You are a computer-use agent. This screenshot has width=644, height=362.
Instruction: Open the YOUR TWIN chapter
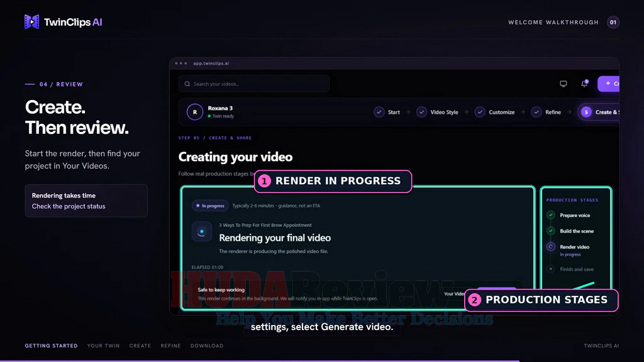point(104,346)
